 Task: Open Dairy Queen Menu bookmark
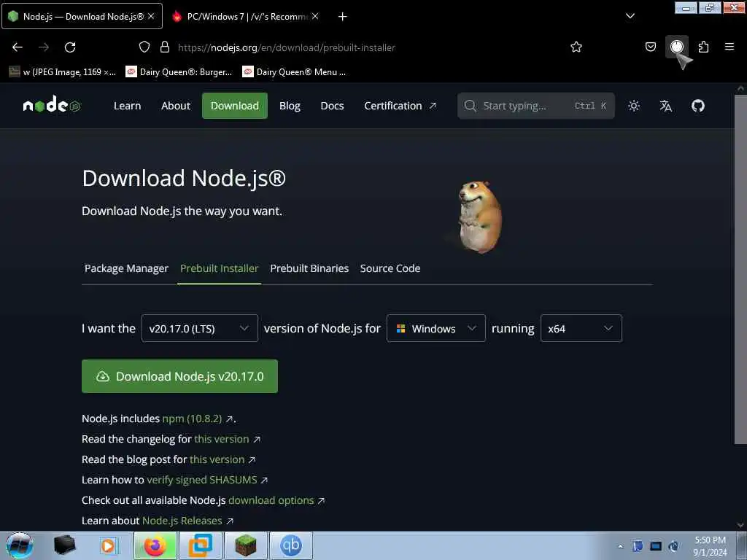pyautogui.click(x=294, y=72)
